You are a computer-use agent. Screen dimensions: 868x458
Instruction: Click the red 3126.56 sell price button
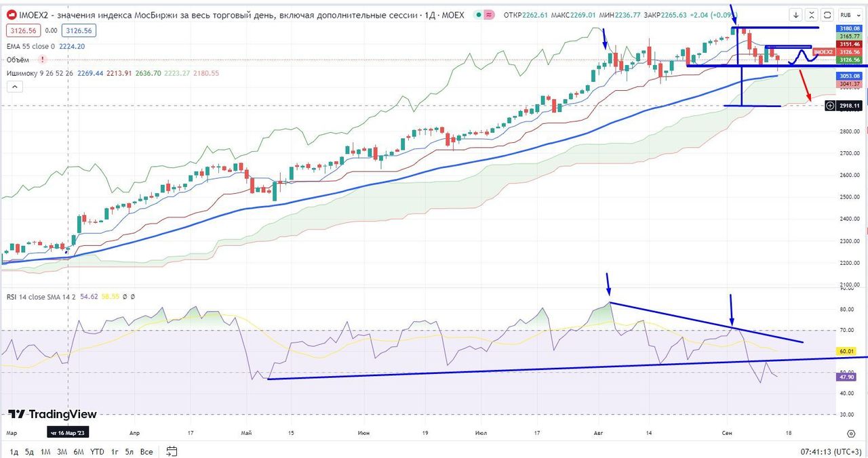point(22,30)
